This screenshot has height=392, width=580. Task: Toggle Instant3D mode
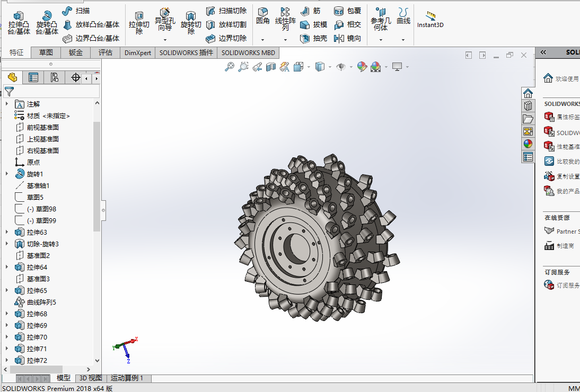click(x=430, y=20)
